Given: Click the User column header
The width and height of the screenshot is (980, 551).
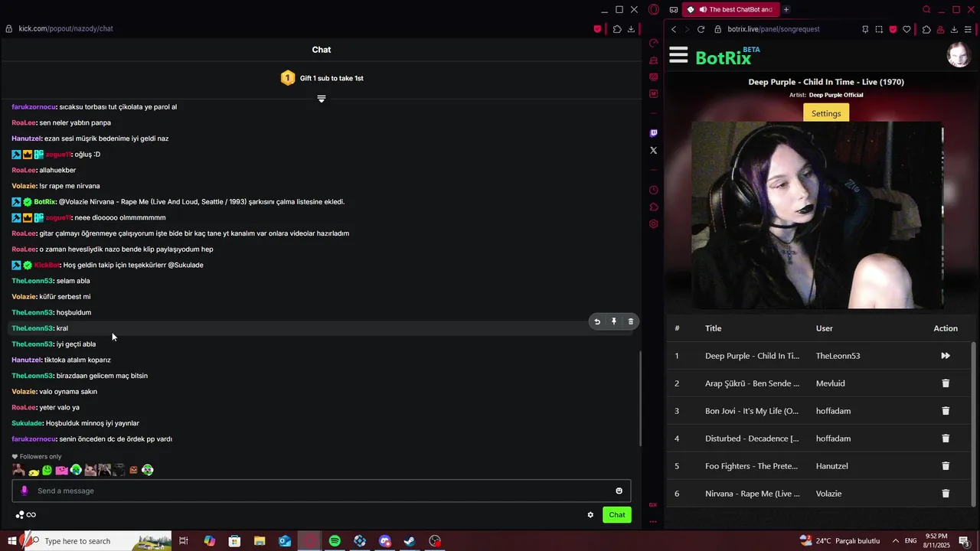Looking at the screenshot, I should click(x=825, y=328).
